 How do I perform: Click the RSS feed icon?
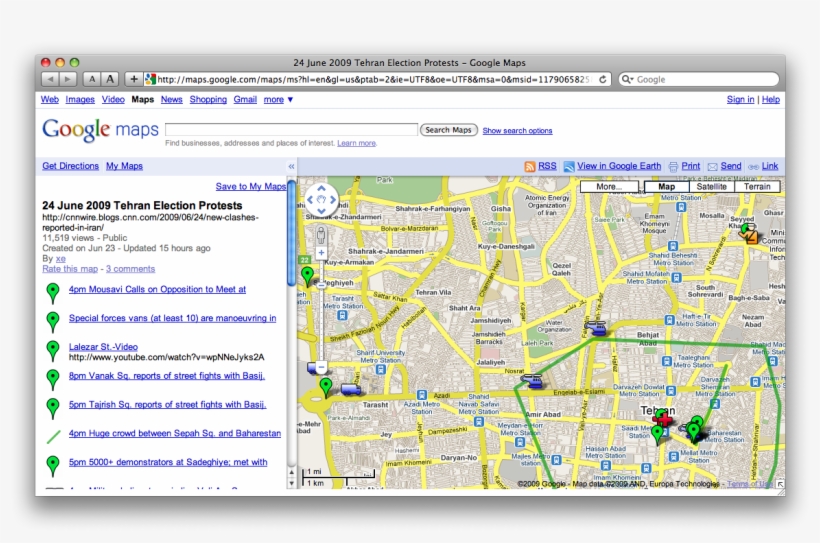(x=530, y=166)
